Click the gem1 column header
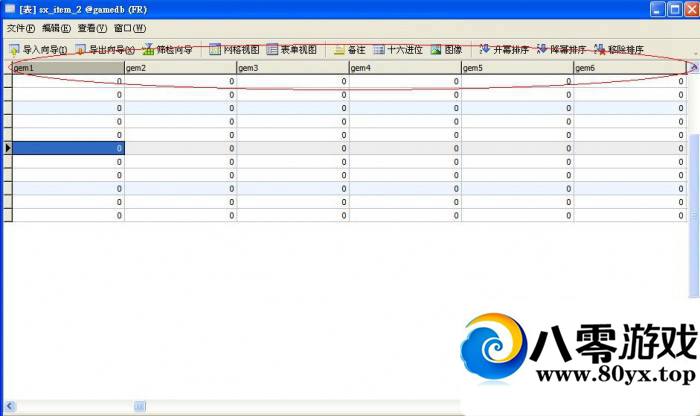This screenshot has width=700, height=416. pyautogui.click(x=67, y=68)
